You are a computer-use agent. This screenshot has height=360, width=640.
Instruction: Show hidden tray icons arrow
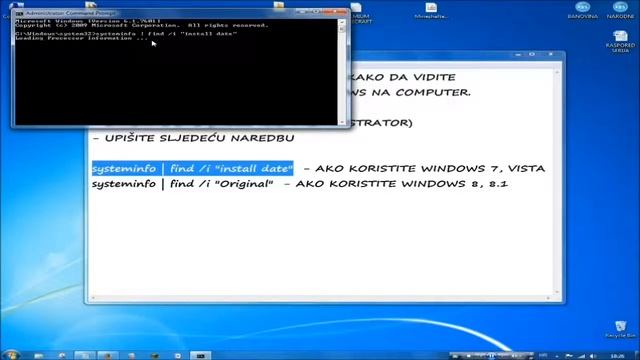[x=556, y=356]
